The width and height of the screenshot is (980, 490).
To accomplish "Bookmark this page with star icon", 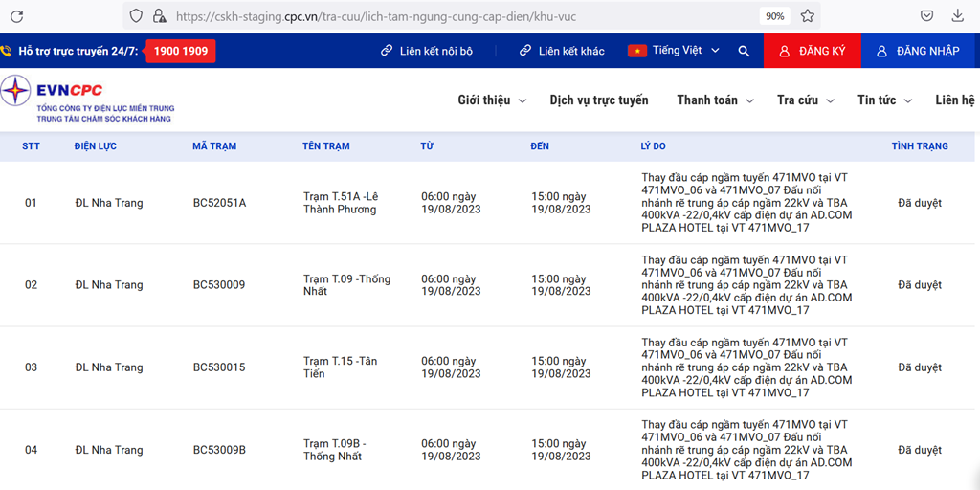I will 807,16.
